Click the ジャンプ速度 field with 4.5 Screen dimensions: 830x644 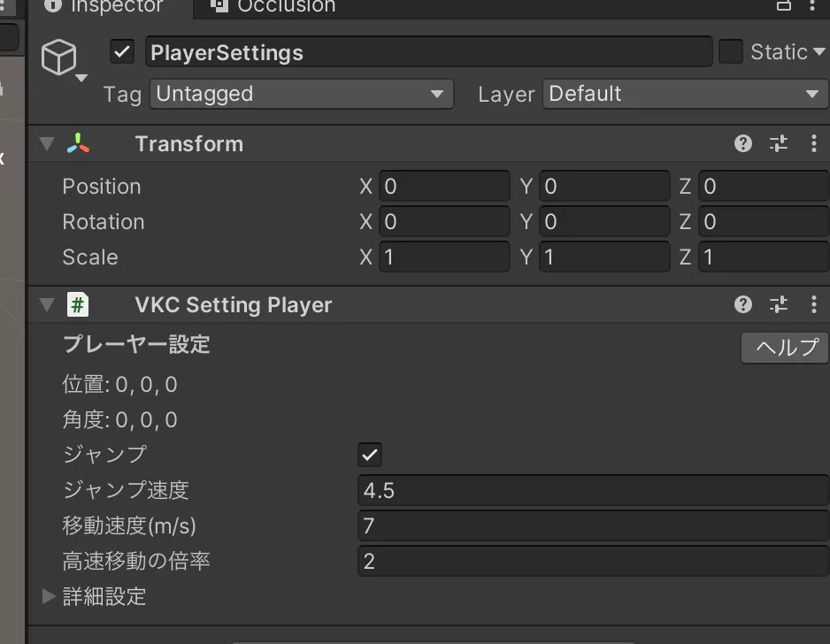point(593,490)
